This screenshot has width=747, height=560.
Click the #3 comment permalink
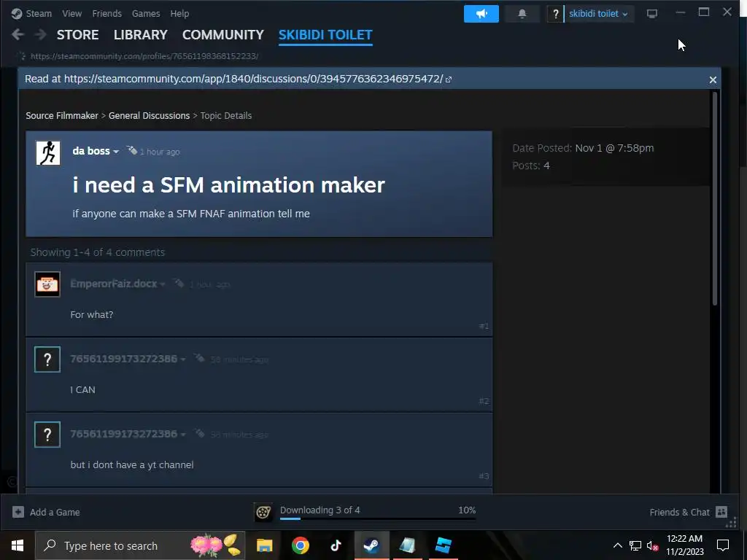coord(484,476)
